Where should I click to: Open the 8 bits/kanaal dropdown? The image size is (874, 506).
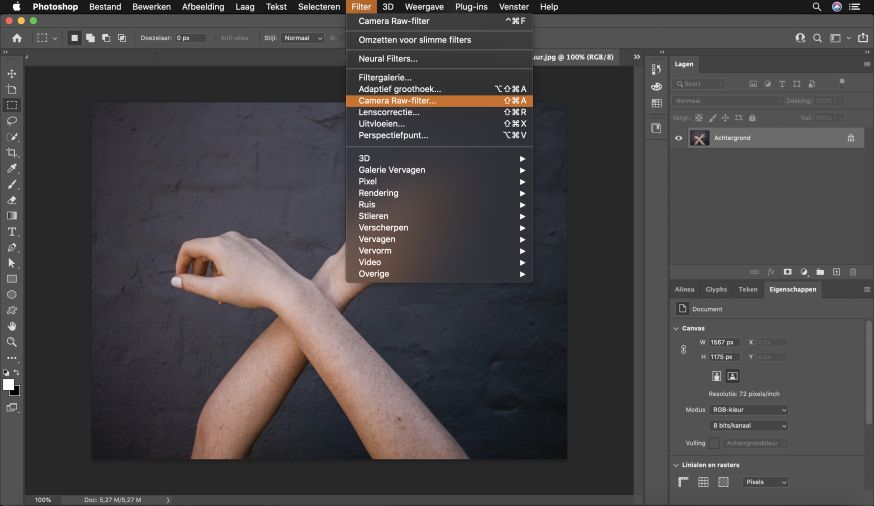pyautogui.click(x=749, y=426)
